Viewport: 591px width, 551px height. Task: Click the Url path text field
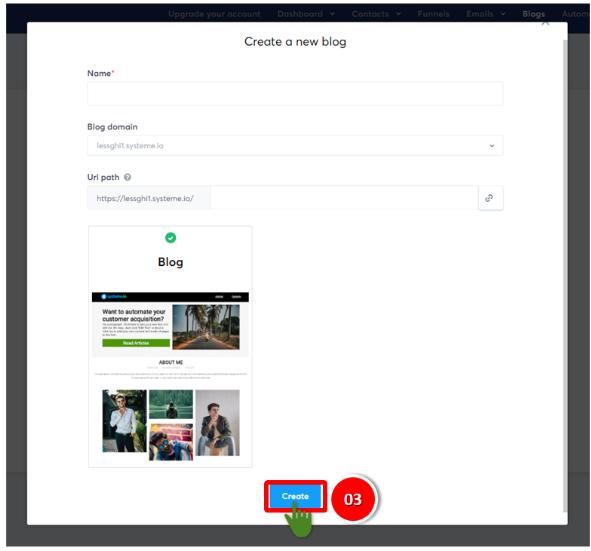(x=344, y=198)
